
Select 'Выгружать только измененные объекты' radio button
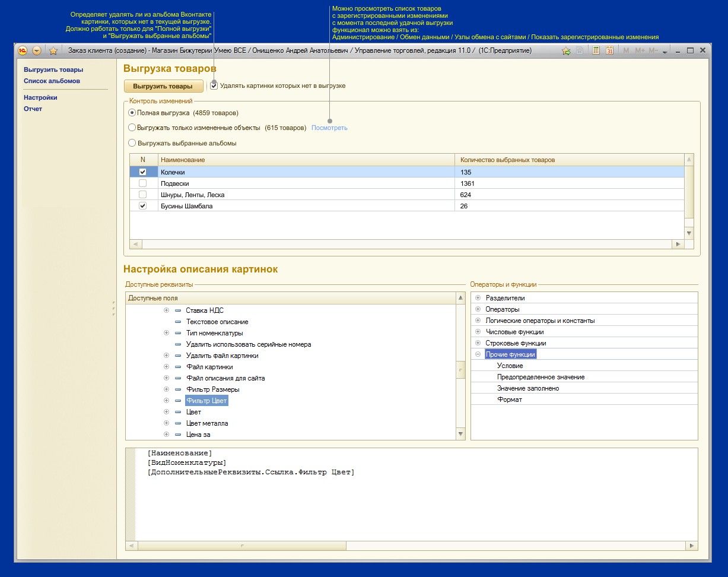coord(132,127)
